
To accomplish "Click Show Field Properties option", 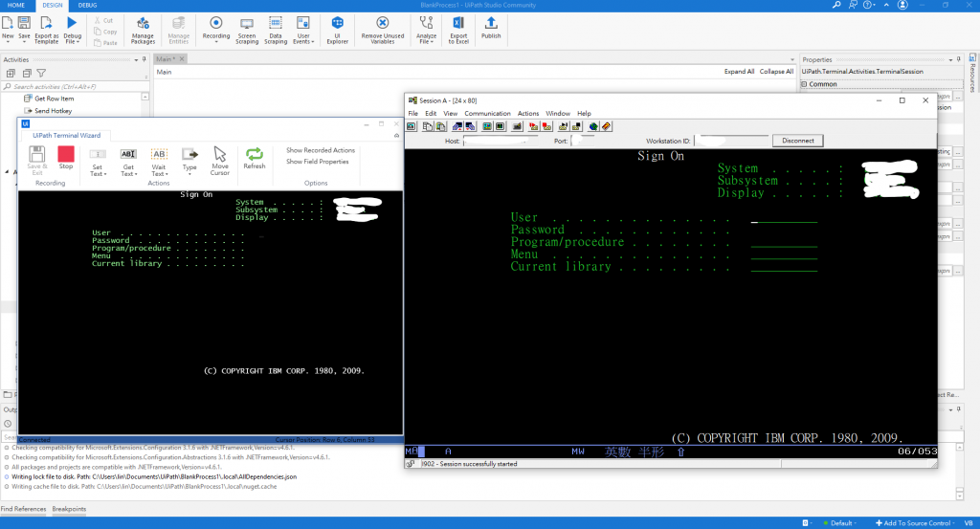I will (318, 161).
